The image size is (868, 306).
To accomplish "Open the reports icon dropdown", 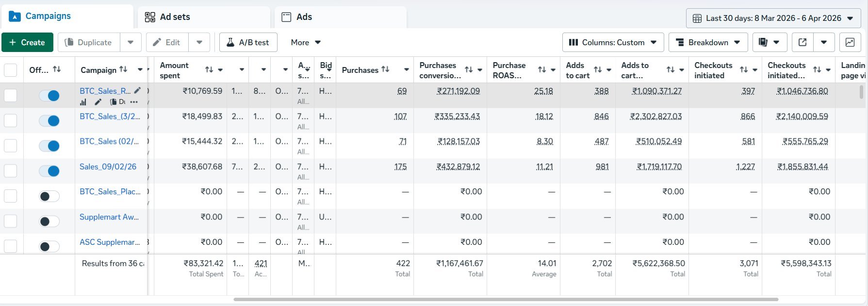I will pyautogui.click(x=770, y=42).
